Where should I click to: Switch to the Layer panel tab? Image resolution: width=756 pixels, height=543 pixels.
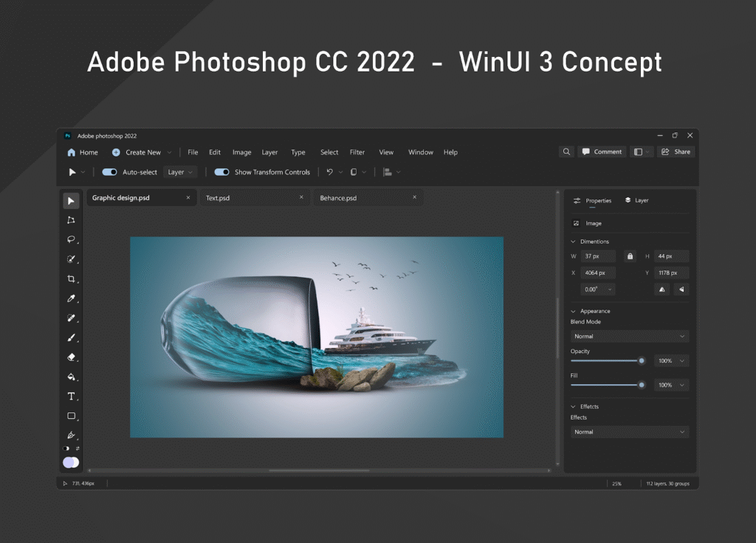click(x=637, y=200)
